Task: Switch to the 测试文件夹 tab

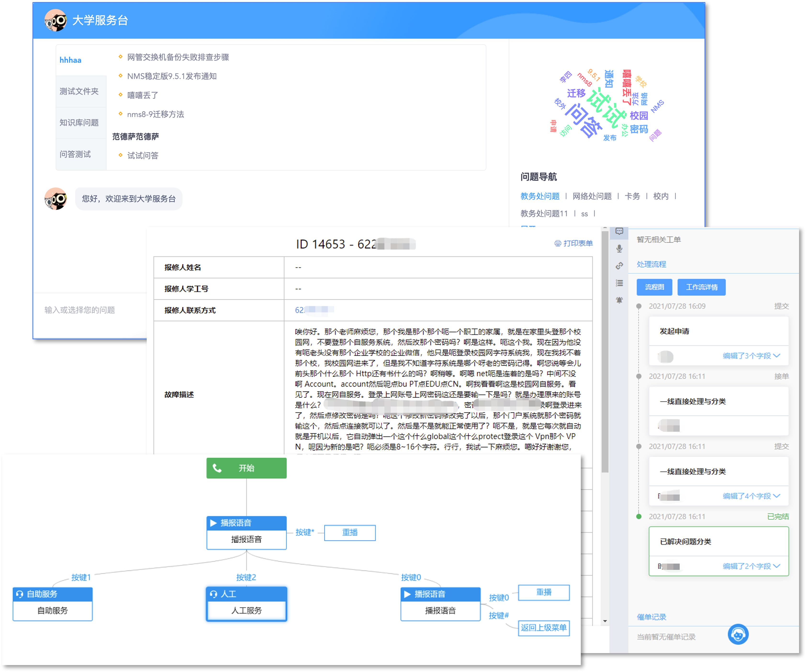Action: tap(79, 91)
